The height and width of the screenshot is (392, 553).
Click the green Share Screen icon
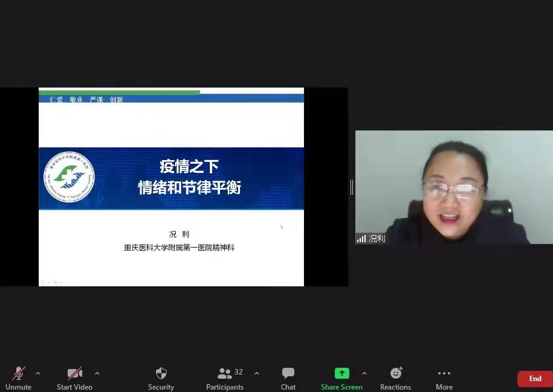click(x=341, y=373)
